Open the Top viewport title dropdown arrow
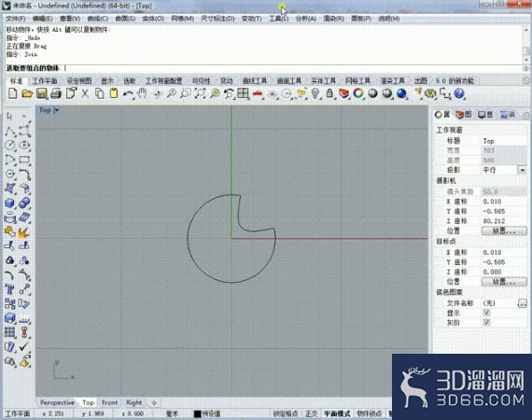The height and width of the screenshot is (420, 532). tap(57, 110)
